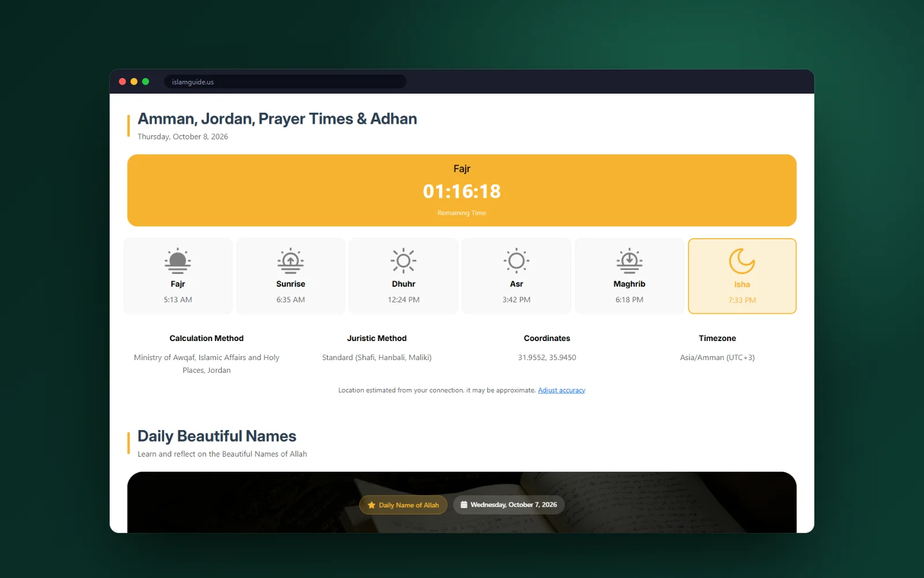Screen dimensions: 924x578
Task: Click the Dhuhr full sun icon
Action: tap(404, 261)
